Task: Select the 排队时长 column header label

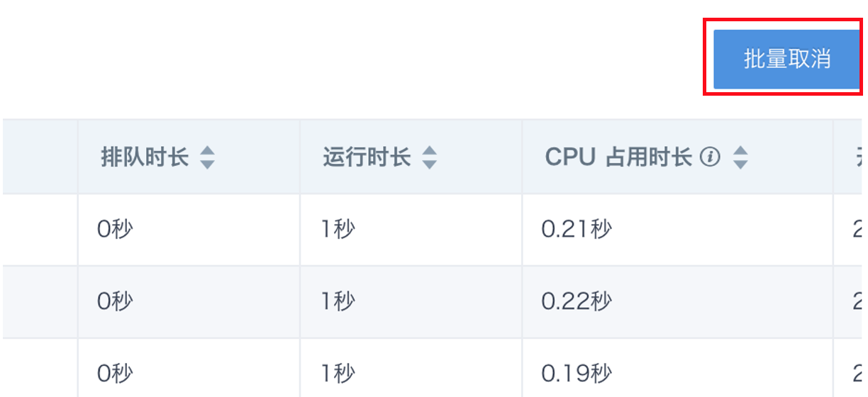Action: 145,157
